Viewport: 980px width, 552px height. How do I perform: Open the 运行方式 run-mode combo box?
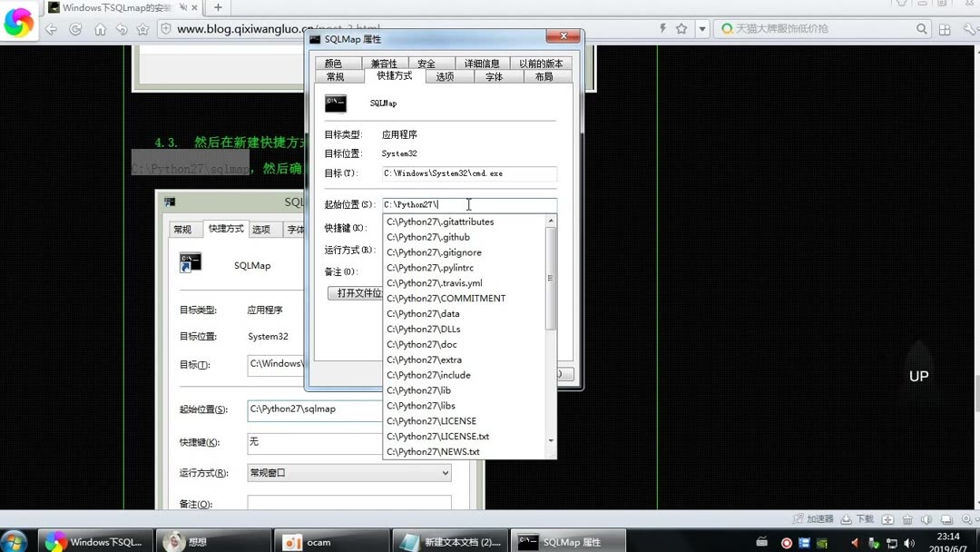(x=349, y=472)
